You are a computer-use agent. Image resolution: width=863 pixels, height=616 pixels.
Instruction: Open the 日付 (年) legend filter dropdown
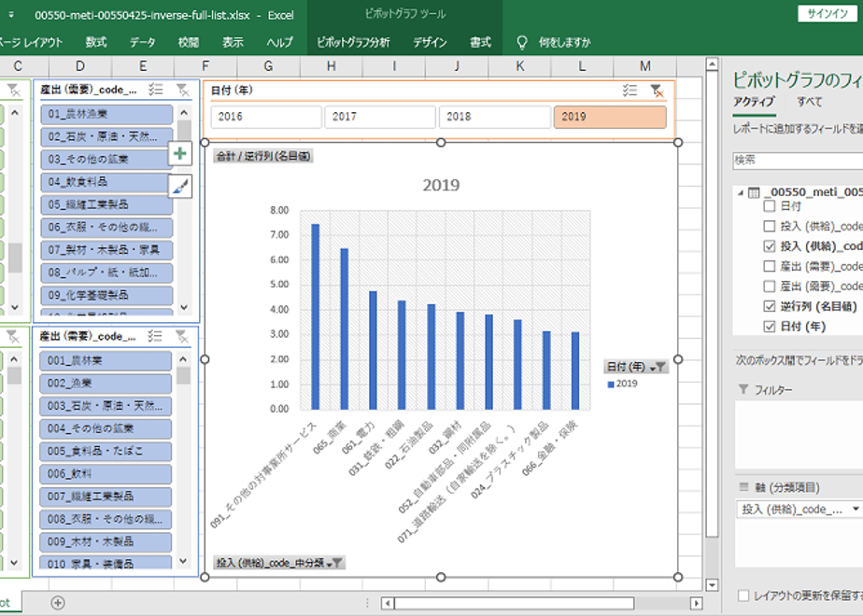pos(636,367)
